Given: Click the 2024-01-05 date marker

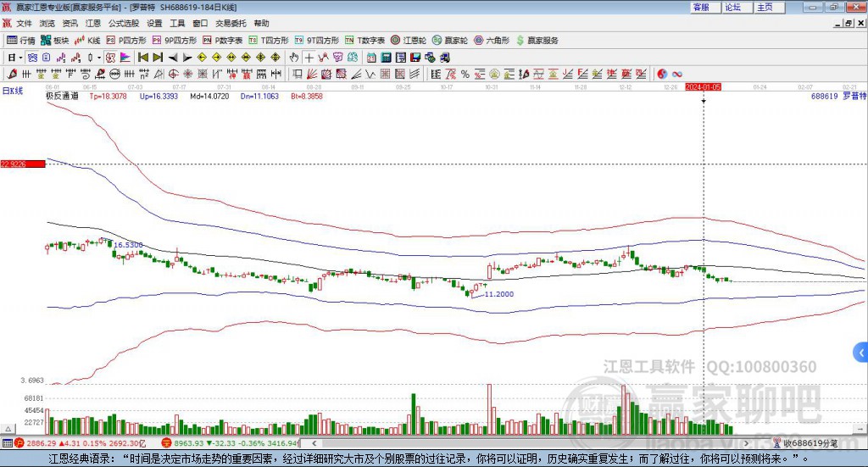Looking at the screenshot, I should click(703, 87).
